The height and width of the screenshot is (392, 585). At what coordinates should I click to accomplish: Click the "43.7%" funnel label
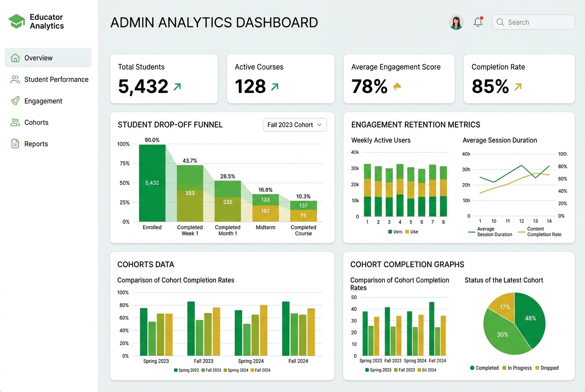(x=190, y=161)
